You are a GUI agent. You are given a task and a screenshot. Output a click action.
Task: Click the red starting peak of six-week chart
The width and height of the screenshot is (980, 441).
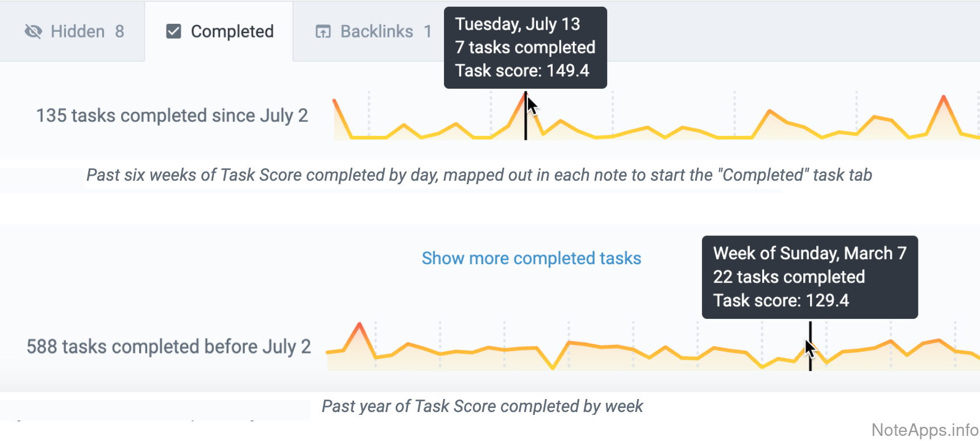[335, 101]
